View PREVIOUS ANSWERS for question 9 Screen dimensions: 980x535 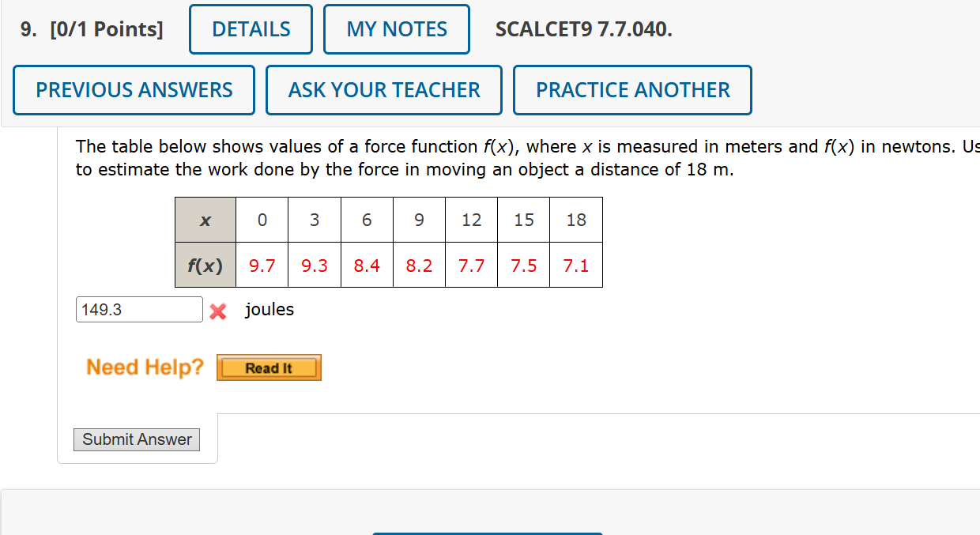point(133,89)
